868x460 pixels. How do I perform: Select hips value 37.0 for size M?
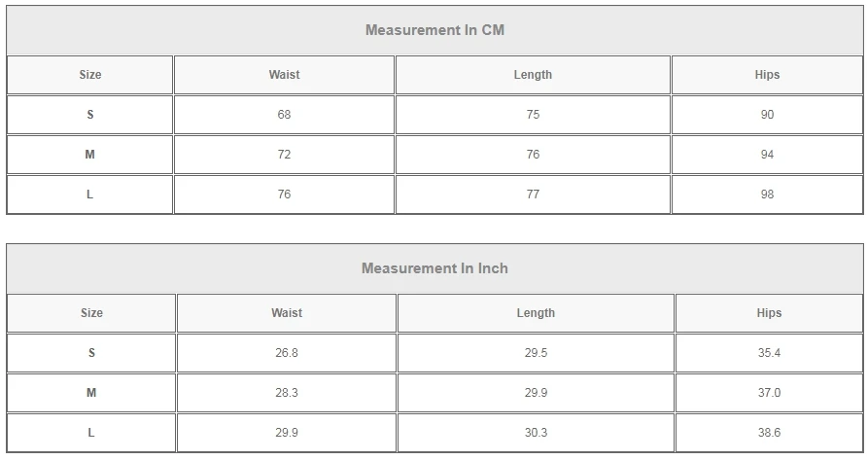pos(769,393)
